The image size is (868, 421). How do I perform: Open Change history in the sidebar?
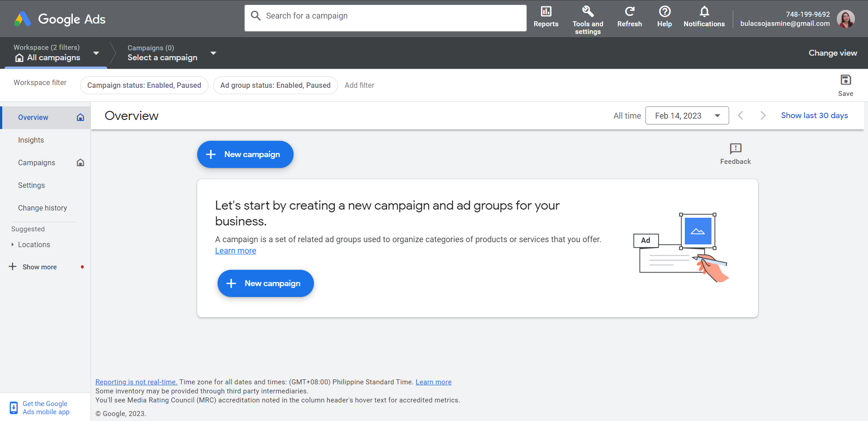tap(45, 208)
